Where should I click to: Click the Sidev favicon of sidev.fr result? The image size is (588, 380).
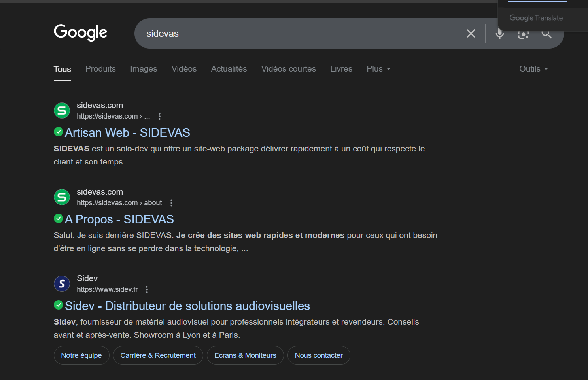62,284
